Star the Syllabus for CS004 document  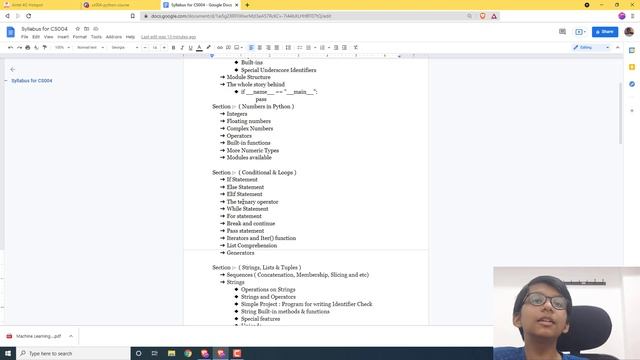78,29
